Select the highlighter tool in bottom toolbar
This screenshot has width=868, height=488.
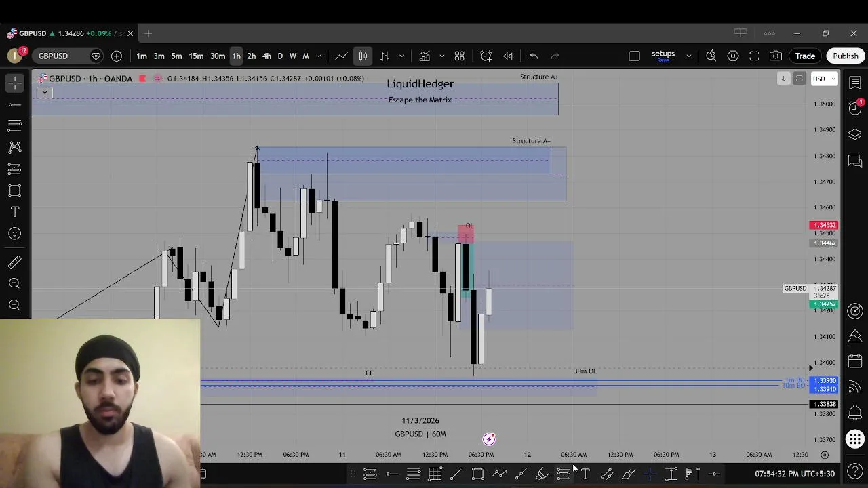[542, 474]
